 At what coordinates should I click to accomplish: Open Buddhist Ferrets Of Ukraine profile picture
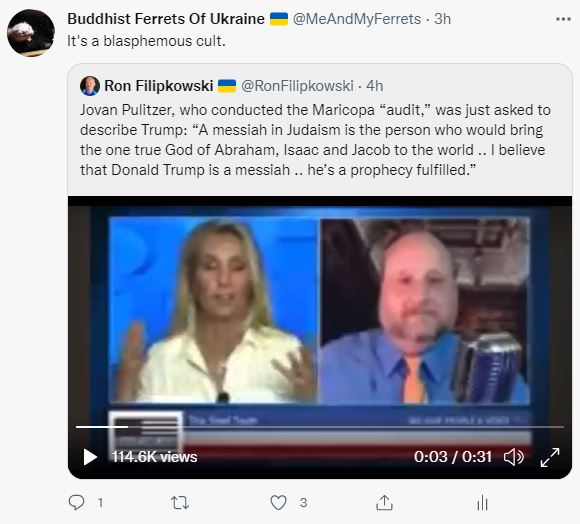click(x=31, y=33)
